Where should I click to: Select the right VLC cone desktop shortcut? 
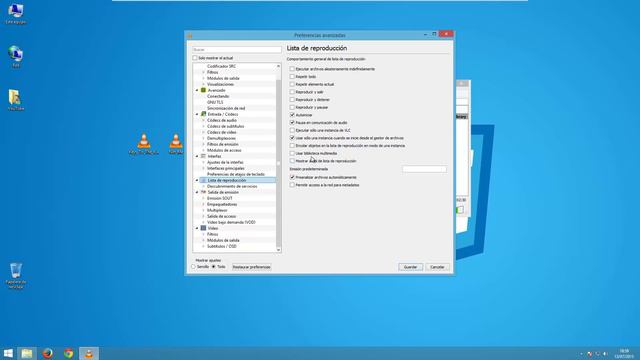tap(176, 144)
